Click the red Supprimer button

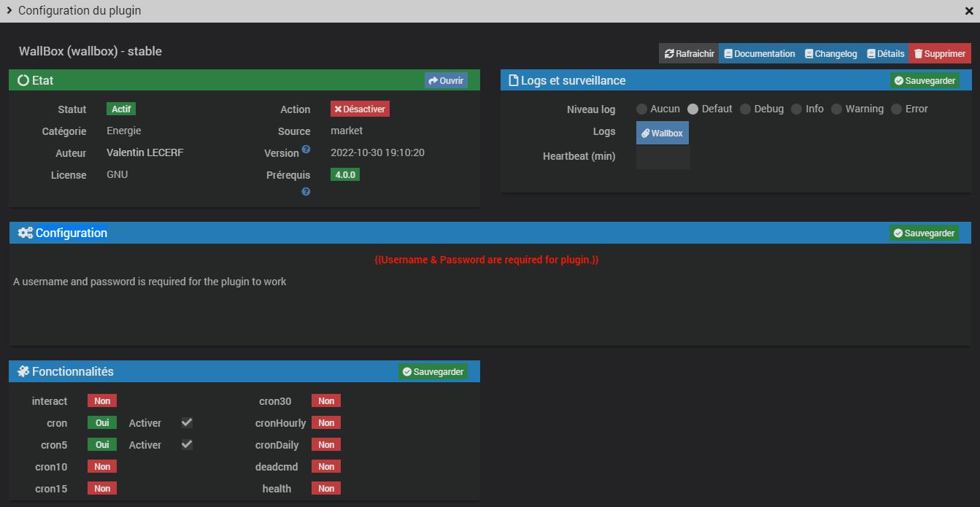(940, 53)
